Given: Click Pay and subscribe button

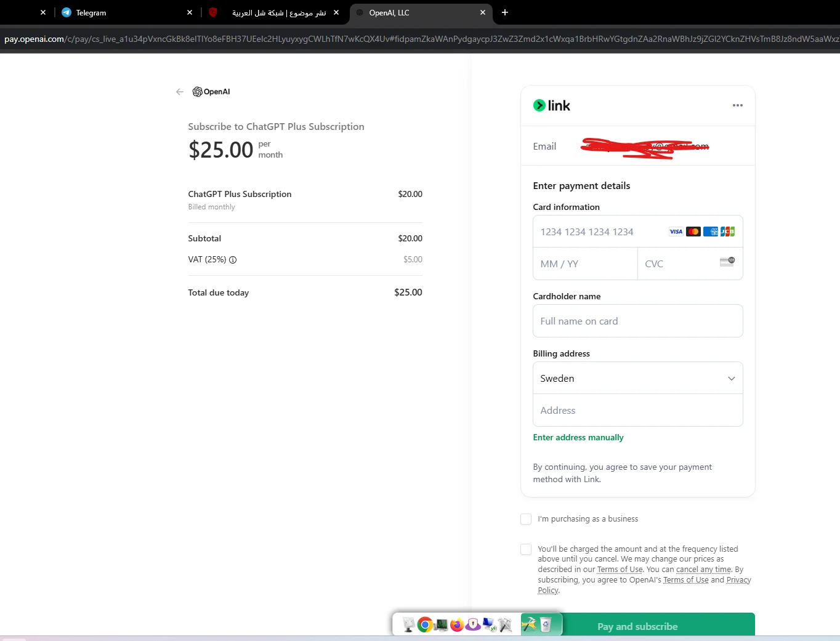Looking at the screenshot, I should (x=637, y=626).
